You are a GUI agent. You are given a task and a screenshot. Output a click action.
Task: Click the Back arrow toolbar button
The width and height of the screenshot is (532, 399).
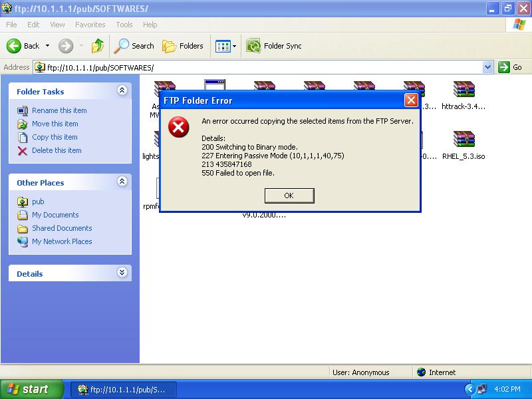(23, 46)
